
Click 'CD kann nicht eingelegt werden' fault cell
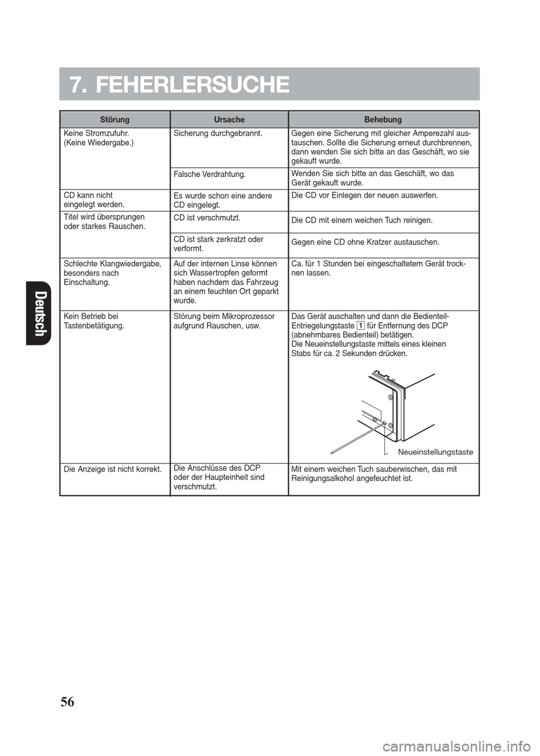coord(94,200)
